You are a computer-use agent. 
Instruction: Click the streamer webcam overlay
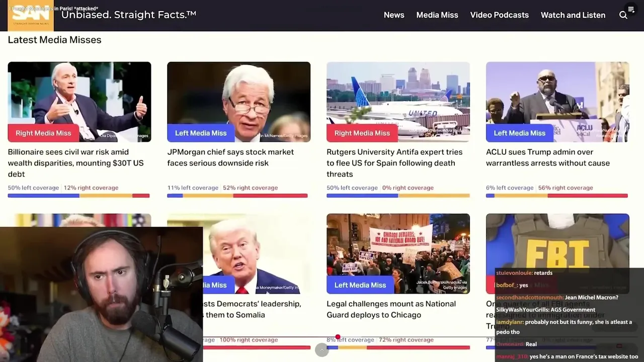coord(101,294)
